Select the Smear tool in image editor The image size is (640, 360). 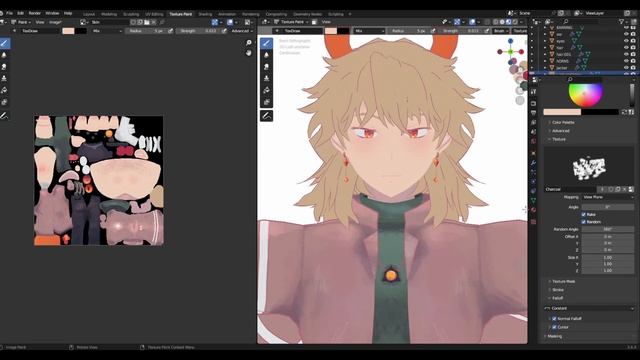tap(4, 67)
